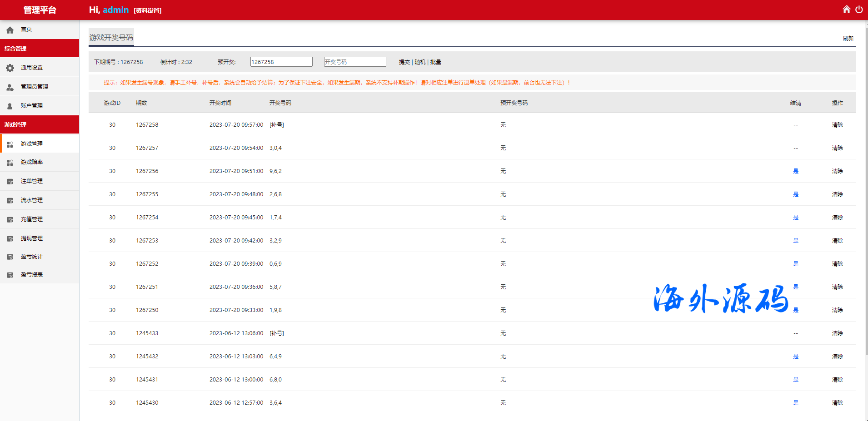The height and width of the screenshot is (421, 868).
Task: Click 刷新 to refresh the page
Action: [x=848, y=39]
